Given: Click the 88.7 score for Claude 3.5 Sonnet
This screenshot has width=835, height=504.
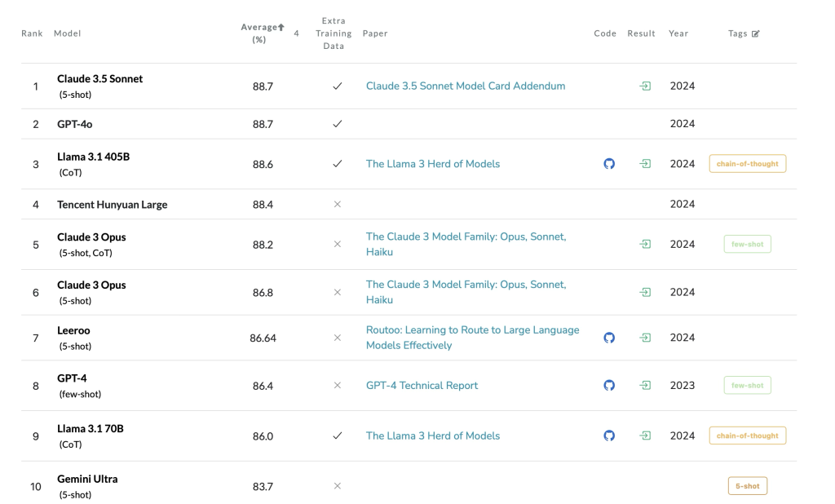Looking at the screenshot, I should click(263, 86).
